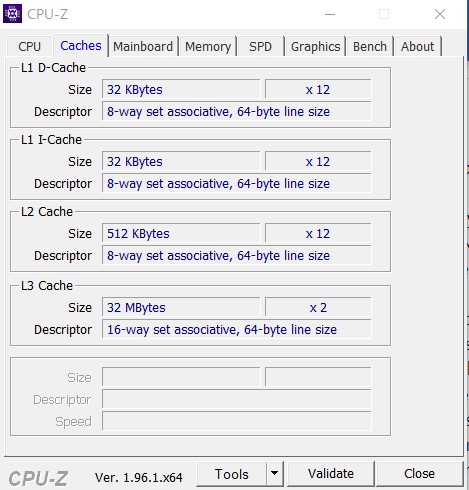
Task: Click the L3 16-way set associative descriptor
Action: [237, 329]
